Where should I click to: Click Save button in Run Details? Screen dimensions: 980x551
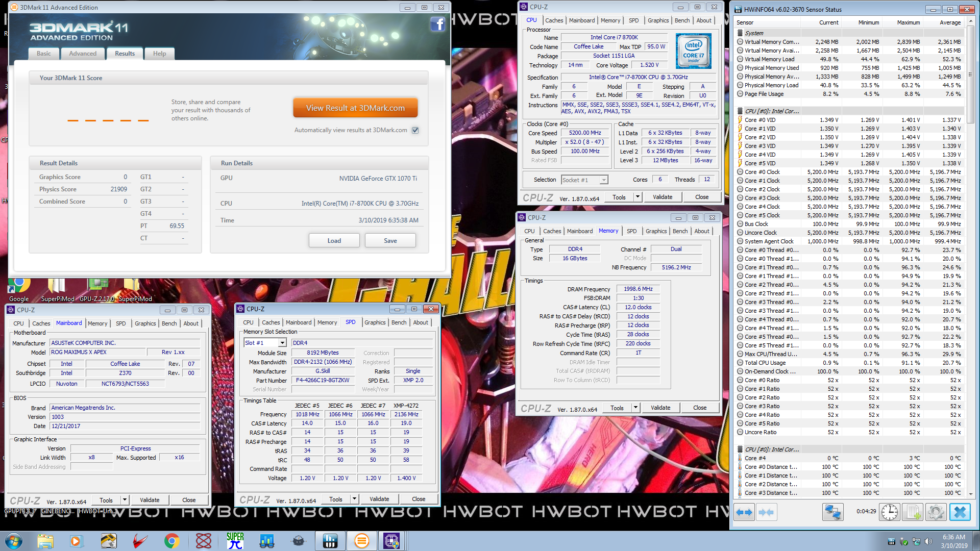point(390,241)
